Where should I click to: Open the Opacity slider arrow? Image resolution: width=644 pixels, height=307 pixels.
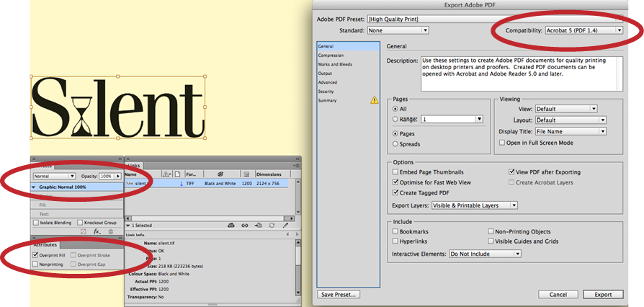click(118, 176)
